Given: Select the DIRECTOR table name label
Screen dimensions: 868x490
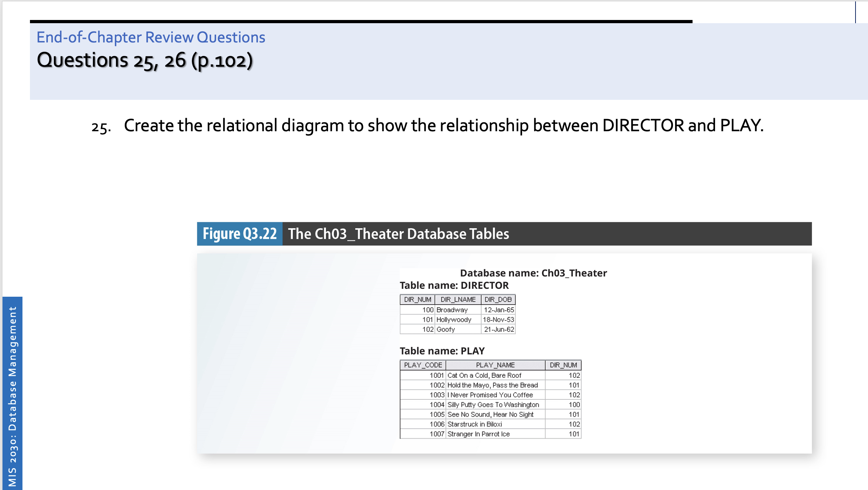Looking at the screenshot, I should (x=454, y=285).
